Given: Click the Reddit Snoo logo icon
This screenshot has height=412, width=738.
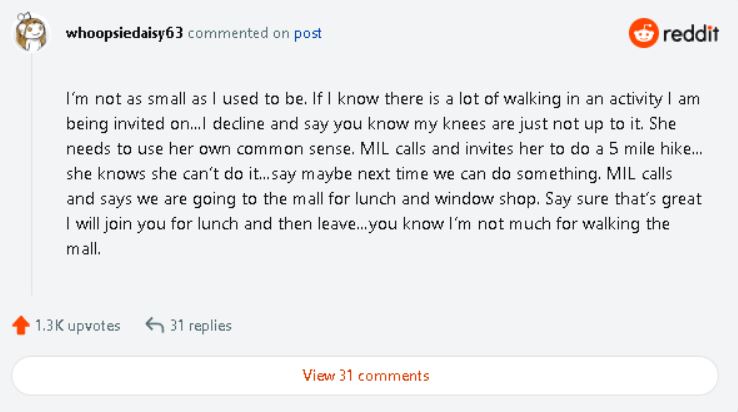Looking at the screenshot, I should 644,33.
